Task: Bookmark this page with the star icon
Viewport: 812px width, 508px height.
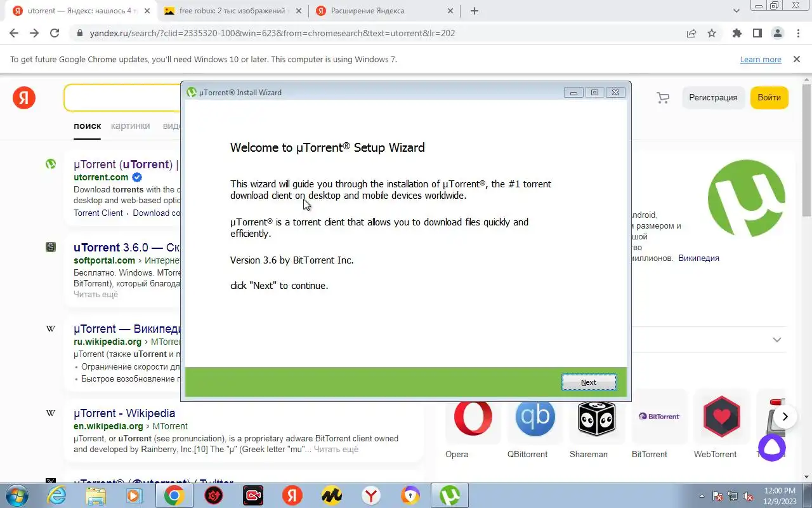Action: pos(712,33)
